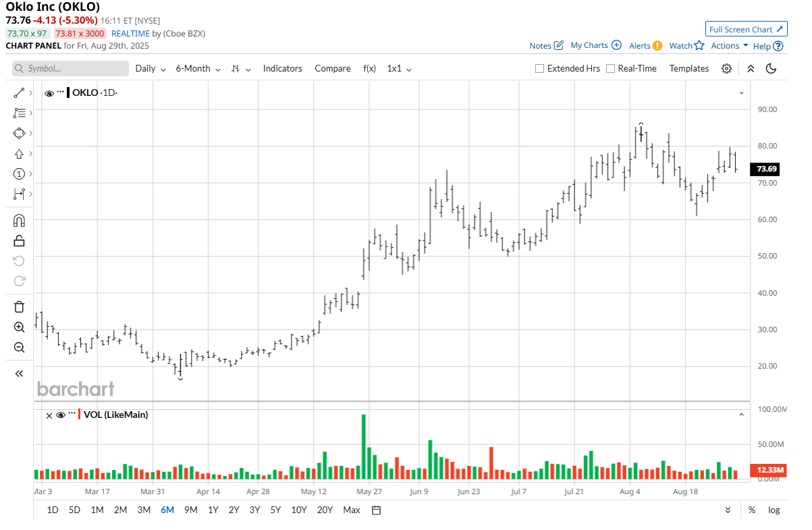Click the 73.69 current price label
812x530 pixels.
pyautogui.click(x=765, y=169)
